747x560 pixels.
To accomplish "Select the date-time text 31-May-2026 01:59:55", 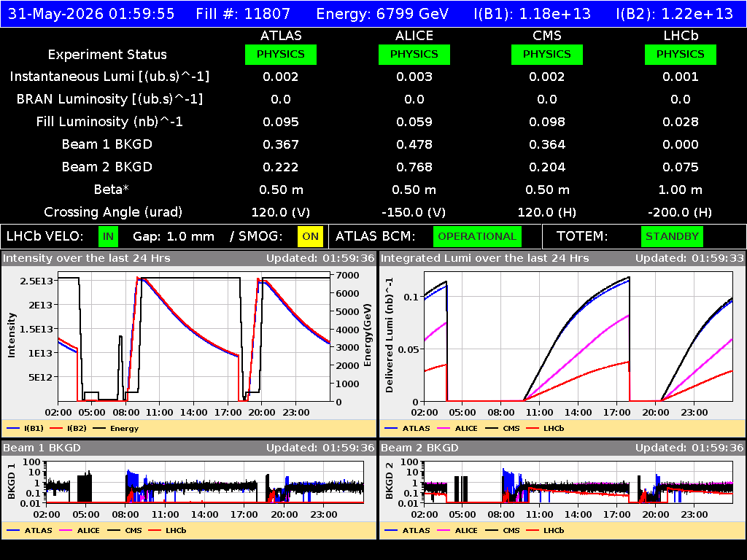I will point(91,14).
